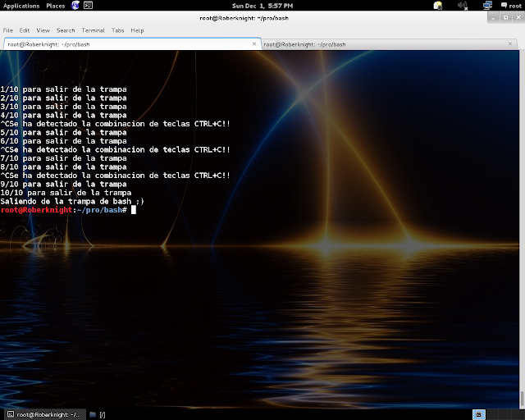Click the muted volume speaker icon
Viewport: 525px width, 420px height.
(463, 6)
